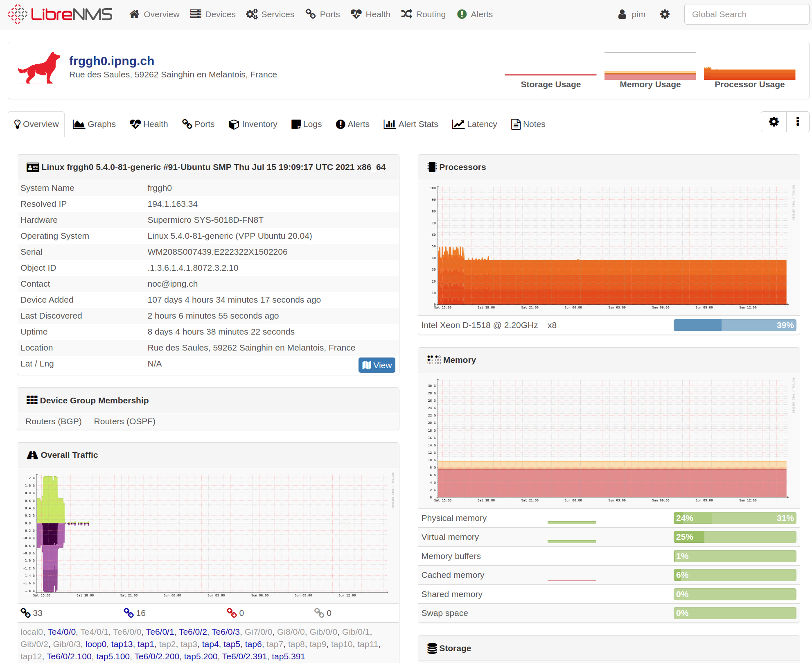812x663 pixels.
Task: Focus the Global Search field
Action: point(747,14)
